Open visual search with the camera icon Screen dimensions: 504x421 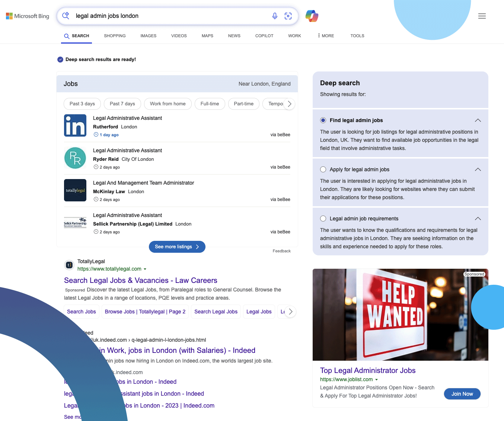(288, 16)
